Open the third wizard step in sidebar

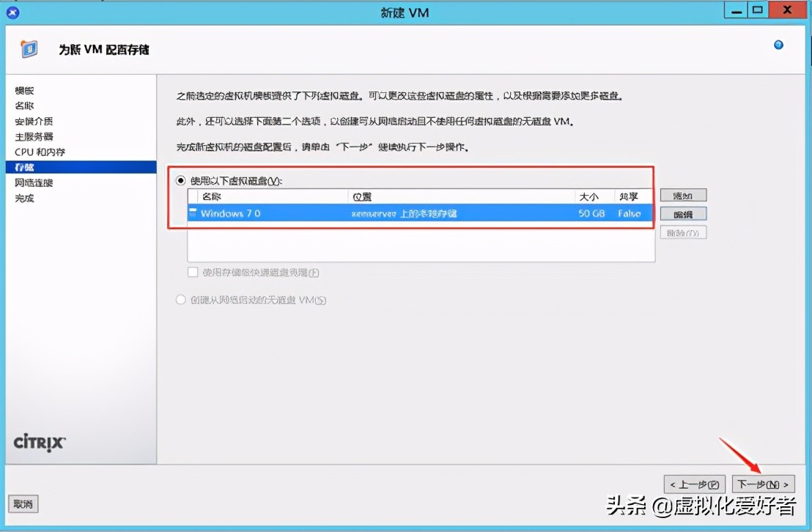pos(34,121)
